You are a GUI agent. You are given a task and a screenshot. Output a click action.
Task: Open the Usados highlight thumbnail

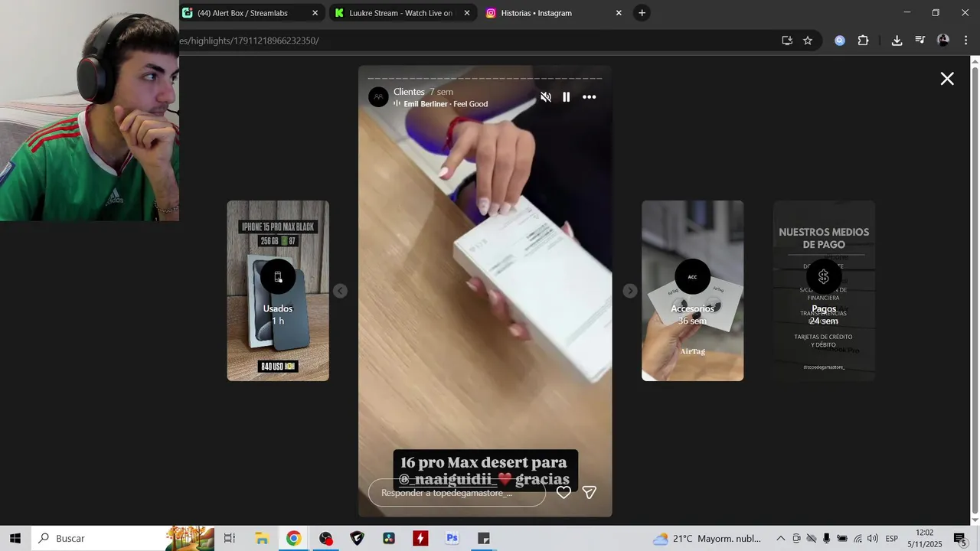(x=278, y=291)
